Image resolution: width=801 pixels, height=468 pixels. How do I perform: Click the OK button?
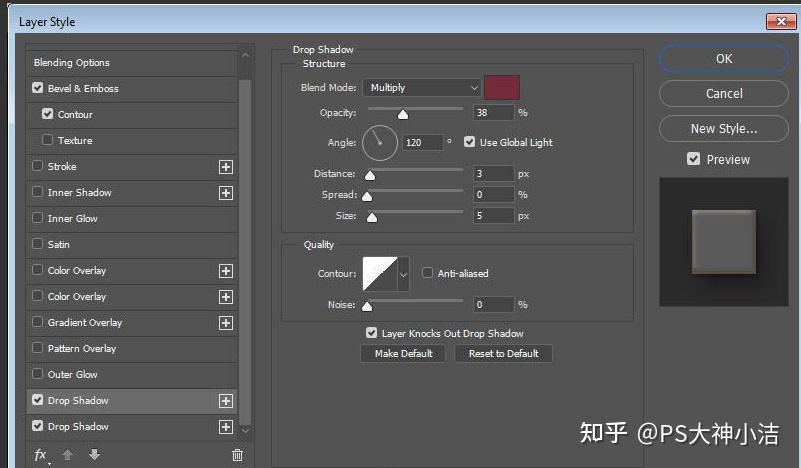click(x=724, y=59)
